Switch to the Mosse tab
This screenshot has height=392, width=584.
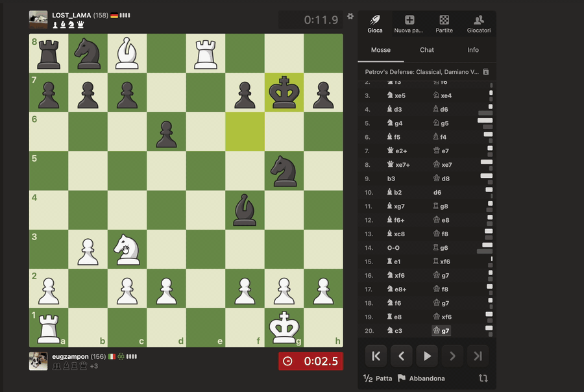point(381,50)
